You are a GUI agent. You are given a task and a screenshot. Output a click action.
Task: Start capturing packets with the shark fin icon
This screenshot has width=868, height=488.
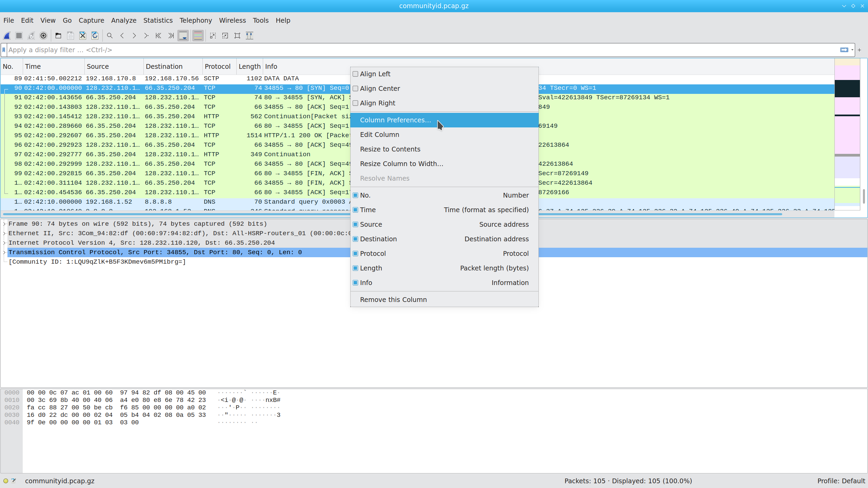[x=7, y=36]
